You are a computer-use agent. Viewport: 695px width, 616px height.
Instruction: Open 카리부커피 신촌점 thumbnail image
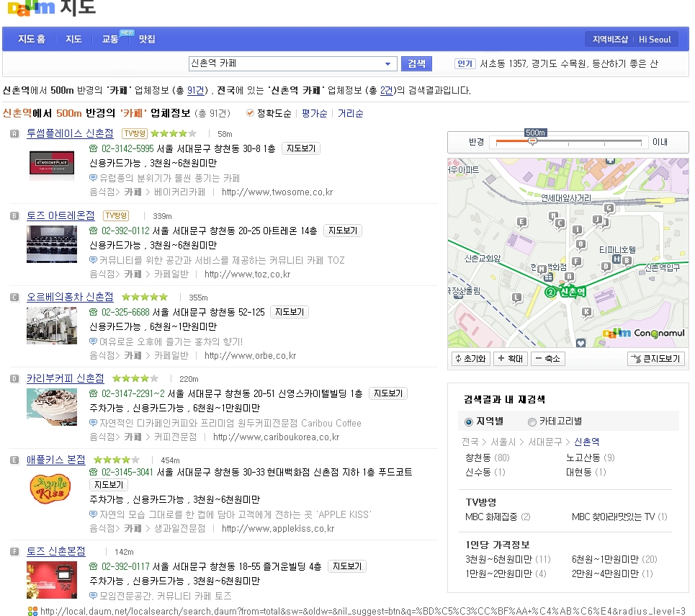(x=52, y=406)
